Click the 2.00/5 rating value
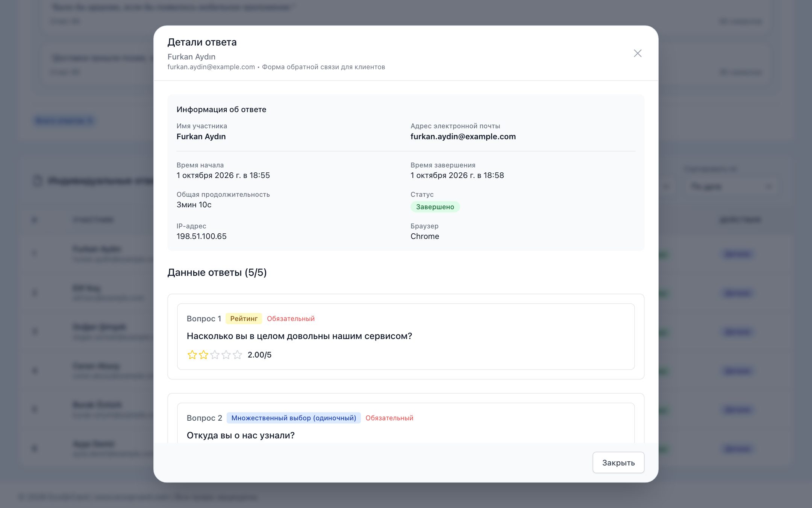Screen dimensions: 812x508 pyautogui.click(x=259, y=355)
